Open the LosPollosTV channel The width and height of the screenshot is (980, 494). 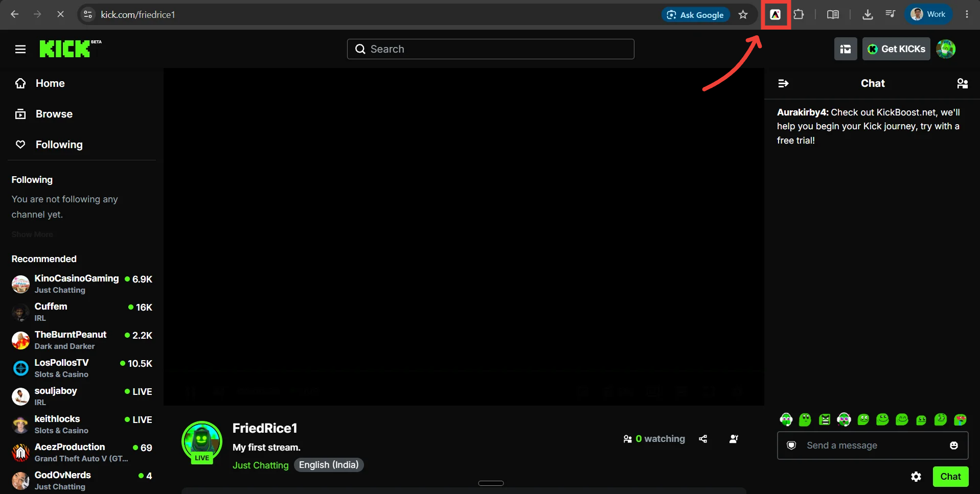pos(82,368)
